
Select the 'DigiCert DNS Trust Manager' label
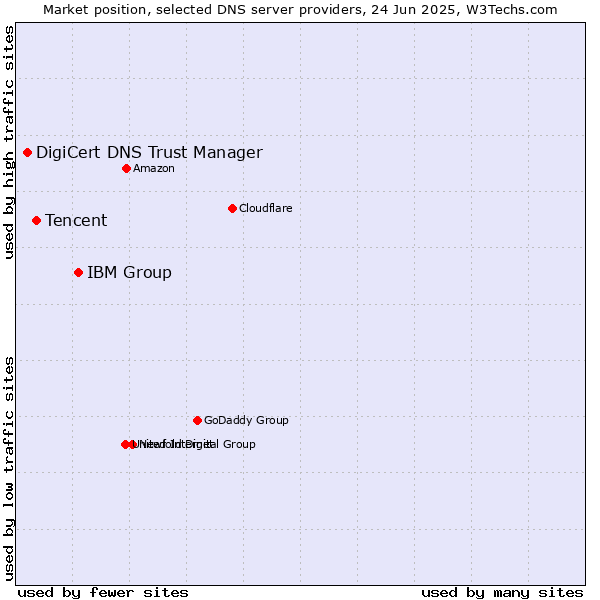[x=149, y=153]
